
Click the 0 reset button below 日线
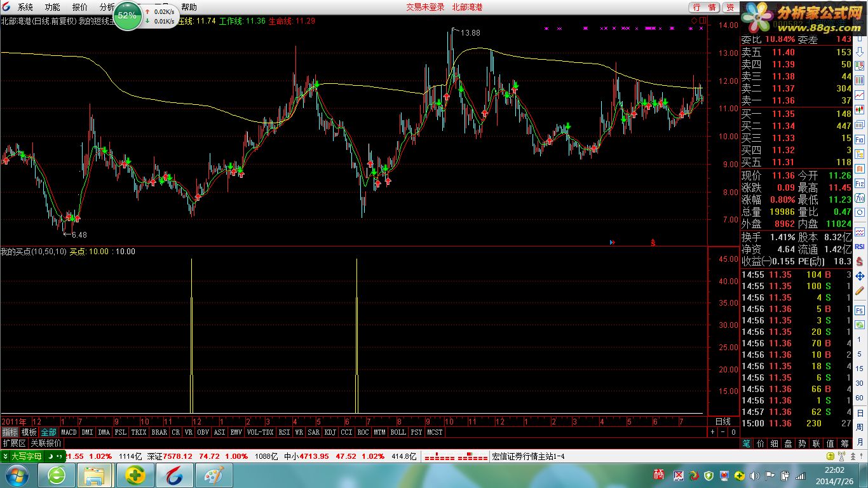(x=733, y=432)
